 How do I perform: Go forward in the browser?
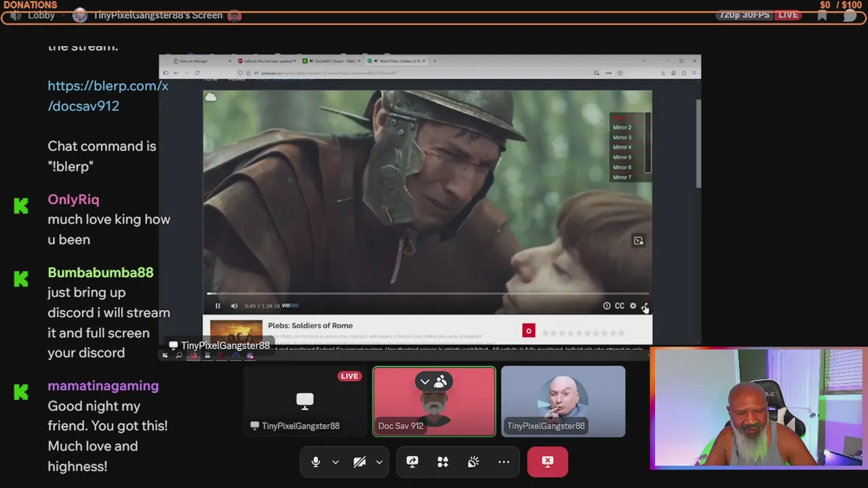coord(186,73)
